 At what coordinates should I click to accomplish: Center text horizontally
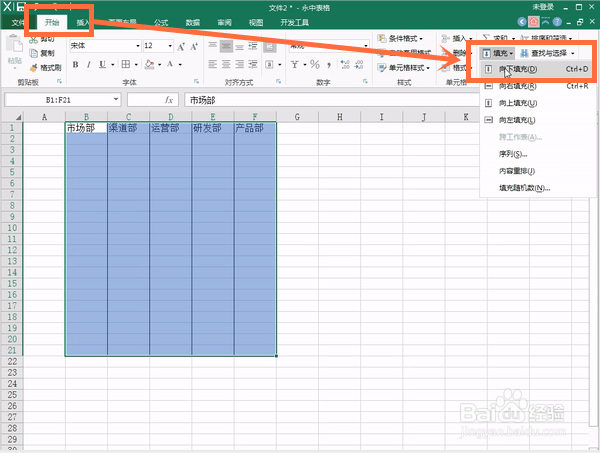(226, 64)
